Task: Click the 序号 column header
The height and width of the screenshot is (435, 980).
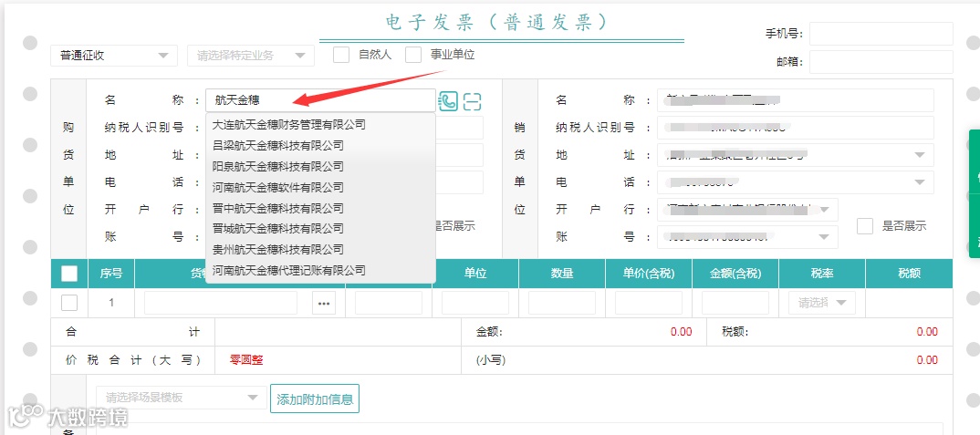Action: (x=111, y=274)
